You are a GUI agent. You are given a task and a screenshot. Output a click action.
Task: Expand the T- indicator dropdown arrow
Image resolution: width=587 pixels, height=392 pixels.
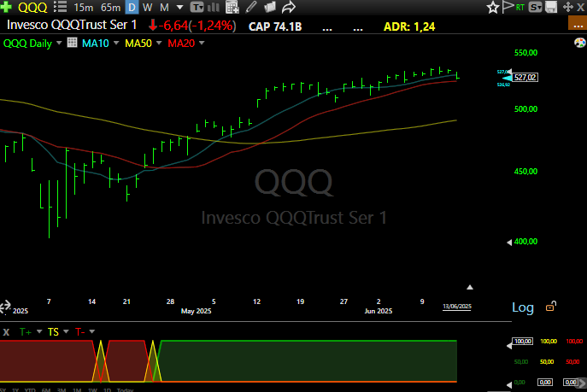pyautogui.click(x=91, y=331)
